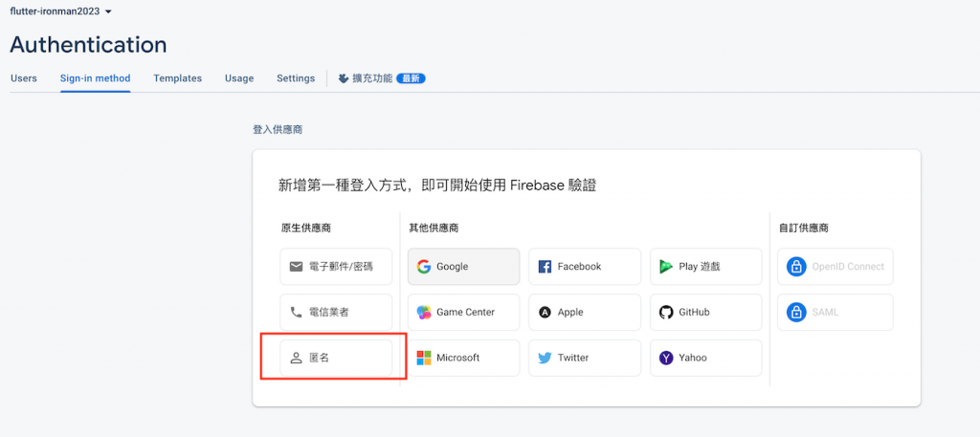Viewport: 980px width, 437px height.
Task: Choose the 電信業者 phone provider
Action: [336, 312]
